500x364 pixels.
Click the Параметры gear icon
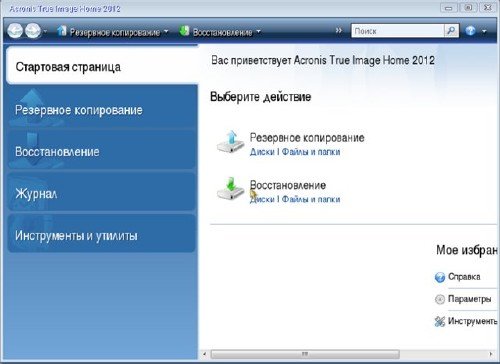coord(440,299)
